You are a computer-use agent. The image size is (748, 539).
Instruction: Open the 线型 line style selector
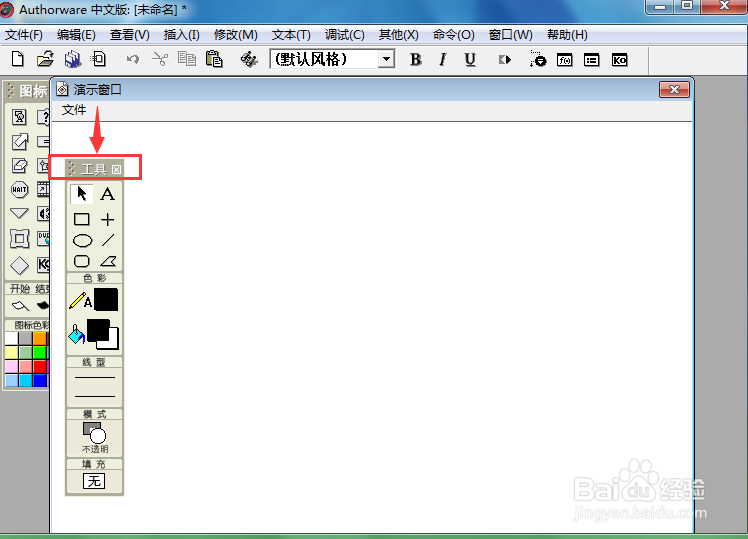click(94, 387)
